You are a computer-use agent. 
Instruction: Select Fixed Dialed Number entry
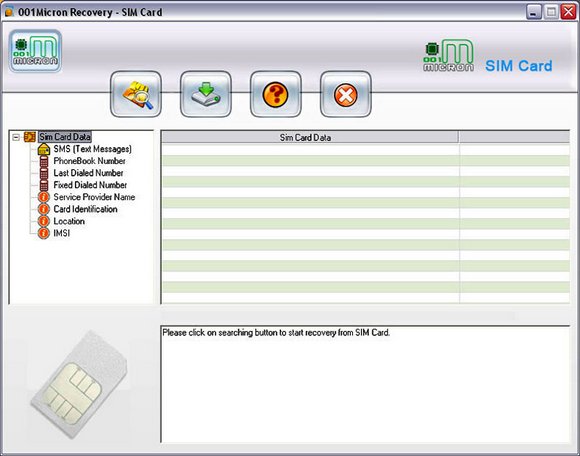click(90, 185)
